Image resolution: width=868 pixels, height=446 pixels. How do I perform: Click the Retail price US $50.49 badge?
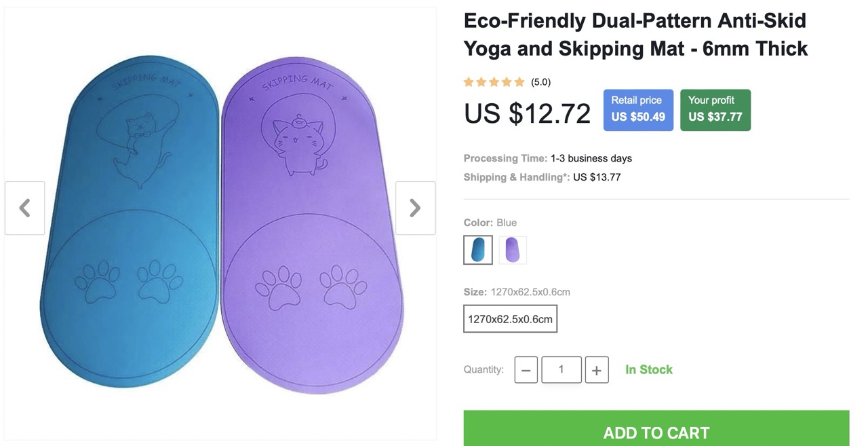pos(638,109)
